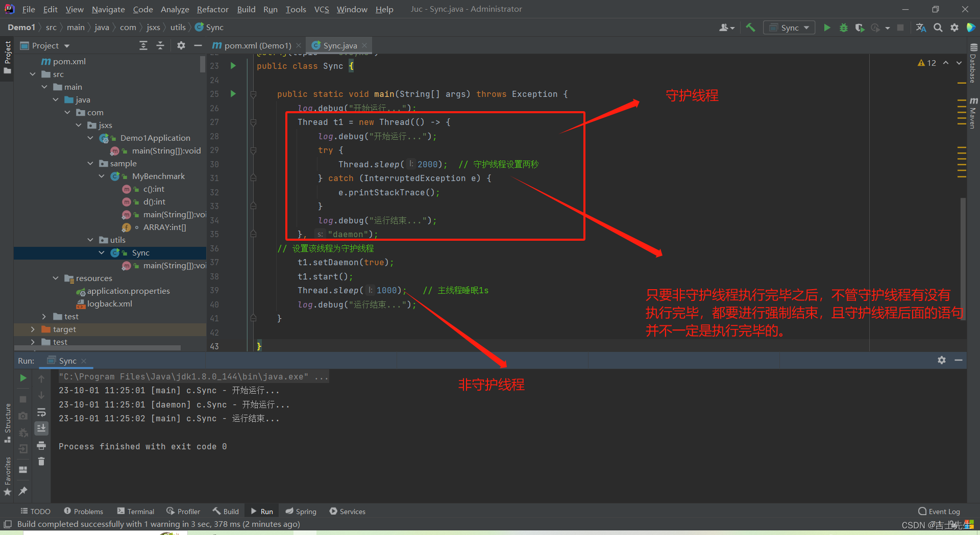
Task: Switch to pom.xml (Demo1) editor tab
Action: (x=257, y=46)
